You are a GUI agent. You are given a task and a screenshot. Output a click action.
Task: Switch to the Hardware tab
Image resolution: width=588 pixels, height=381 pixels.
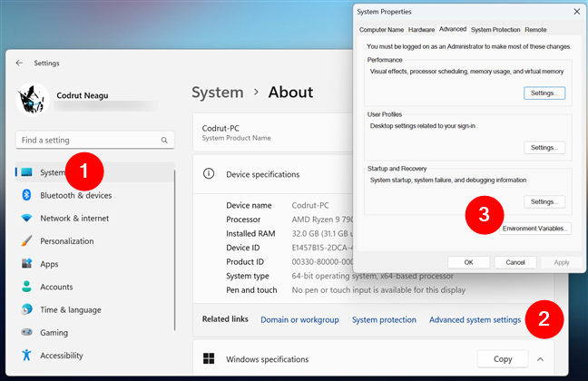(x=422, y=30)
